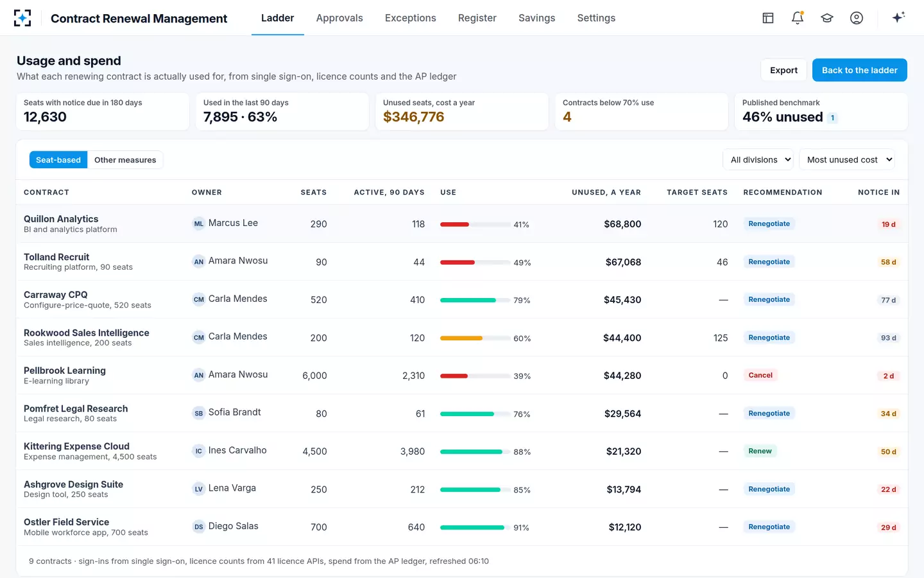Click Lena Varga's LV avatar
This screenshot has width=924, height=578.
point(199,489)
